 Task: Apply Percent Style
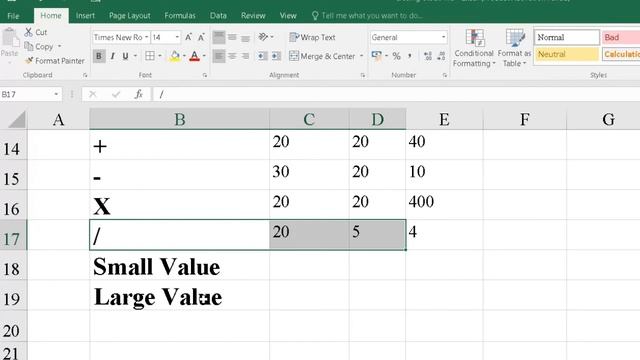coord(396,56)
